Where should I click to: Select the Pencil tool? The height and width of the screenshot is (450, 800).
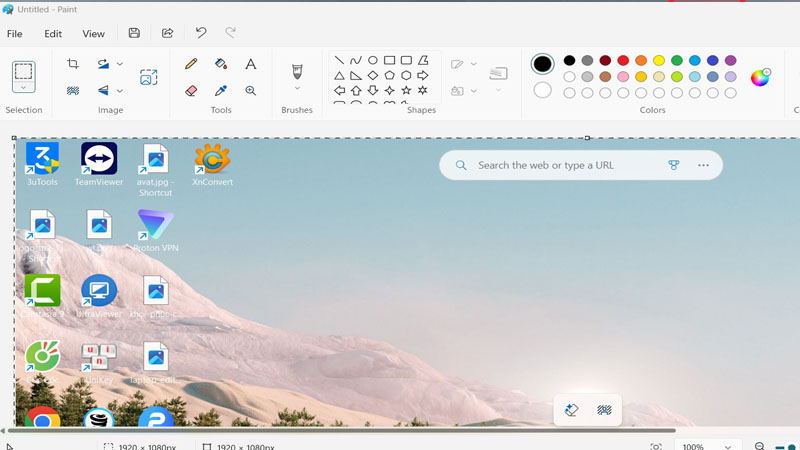[x=191, y=64]
